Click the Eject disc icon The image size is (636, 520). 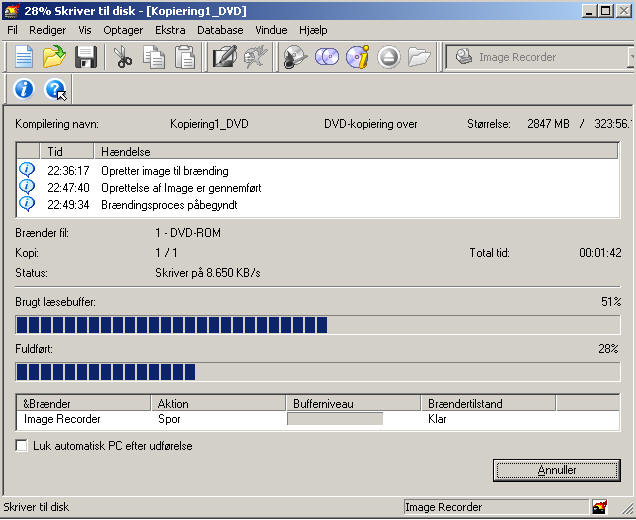click(x=389, y=57)
